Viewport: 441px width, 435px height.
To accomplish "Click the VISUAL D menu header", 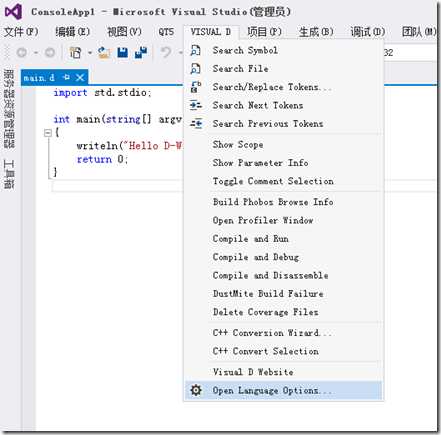I will (211, 32).
